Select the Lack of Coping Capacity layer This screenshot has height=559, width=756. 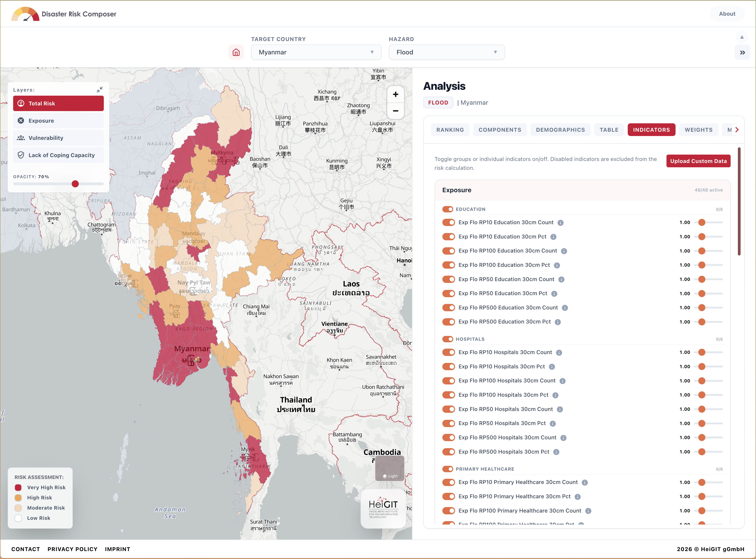click(58, 155)
